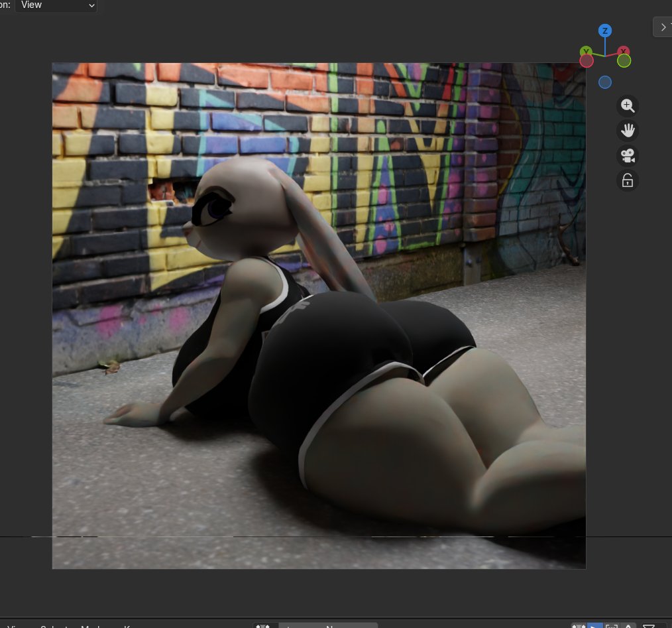Click the hand pan view icon
672x628 pixels.
pos(628,131)
